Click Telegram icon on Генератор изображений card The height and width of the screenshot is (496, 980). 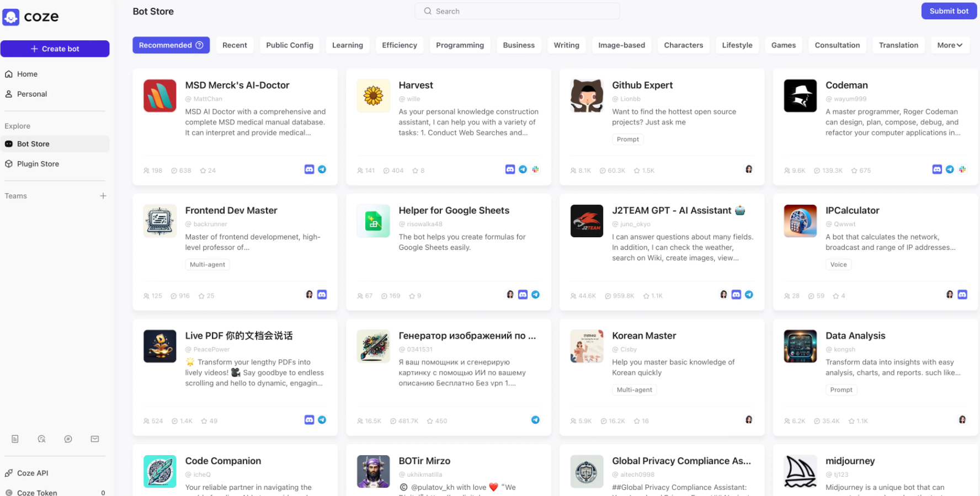535,420
